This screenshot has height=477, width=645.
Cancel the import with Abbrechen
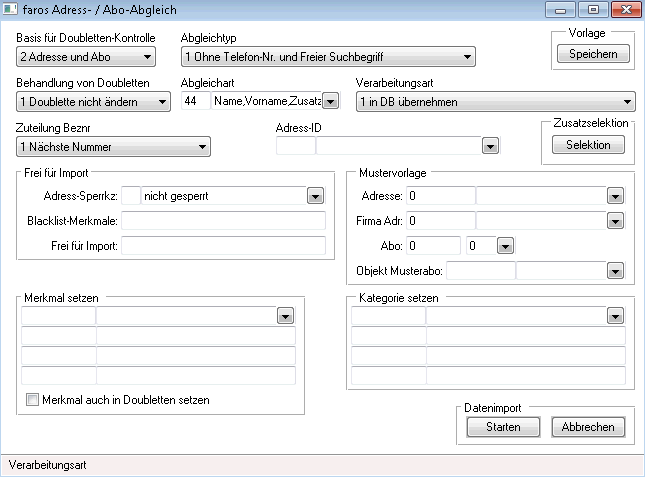588,427
